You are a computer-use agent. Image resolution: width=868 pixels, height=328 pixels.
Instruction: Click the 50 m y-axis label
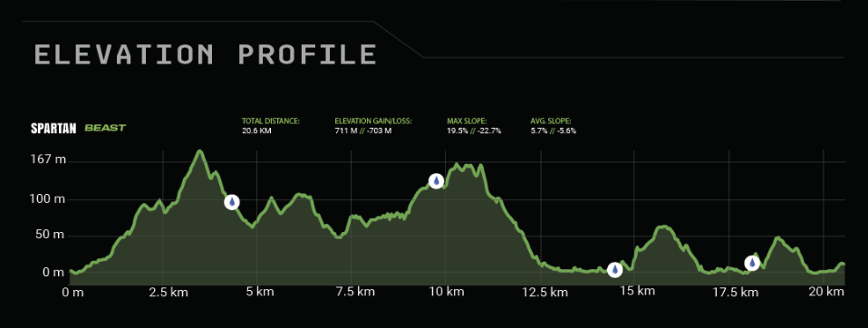click(x=50, y=235)
